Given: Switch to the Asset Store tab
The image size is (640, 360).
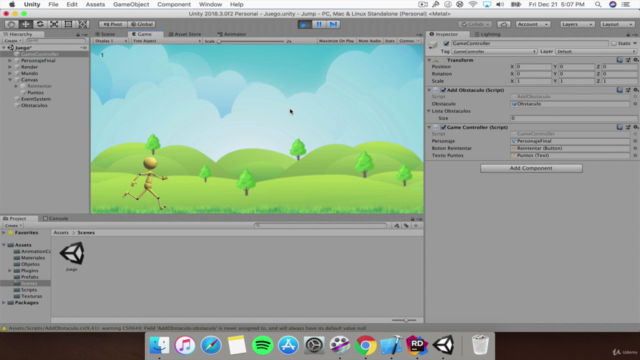Looking at the screenshot, I should [x=184, y=34].
